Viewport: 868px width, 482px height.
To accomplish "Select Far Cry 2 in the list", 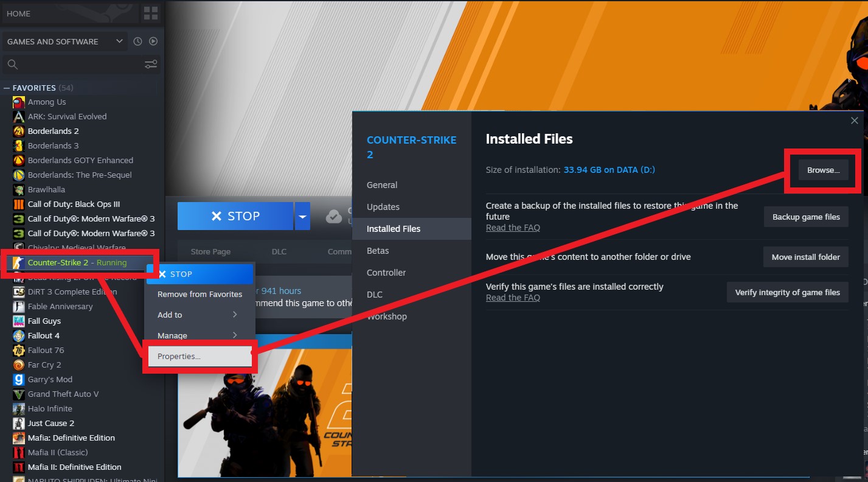I will click(44, 365).
